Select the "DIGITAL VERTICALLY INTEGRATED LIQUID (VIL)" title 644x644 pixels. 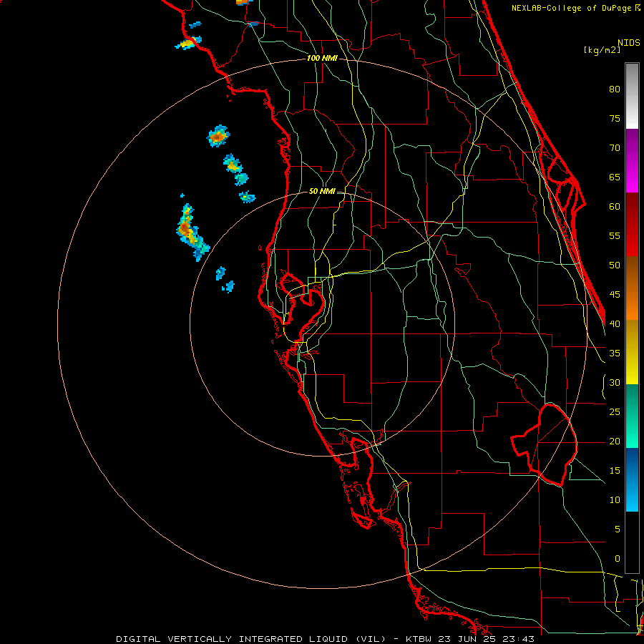pyautogui.click(x=250, y=639)
